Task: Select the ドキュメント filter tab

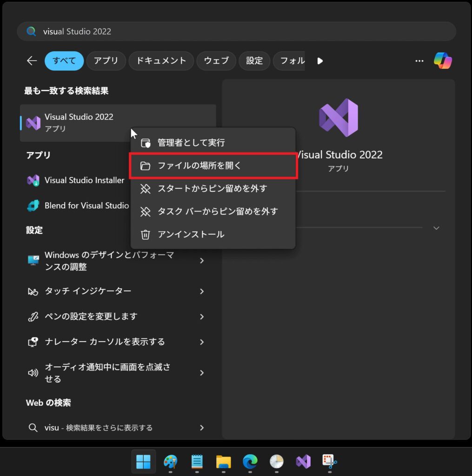Action: pos(161,61)
